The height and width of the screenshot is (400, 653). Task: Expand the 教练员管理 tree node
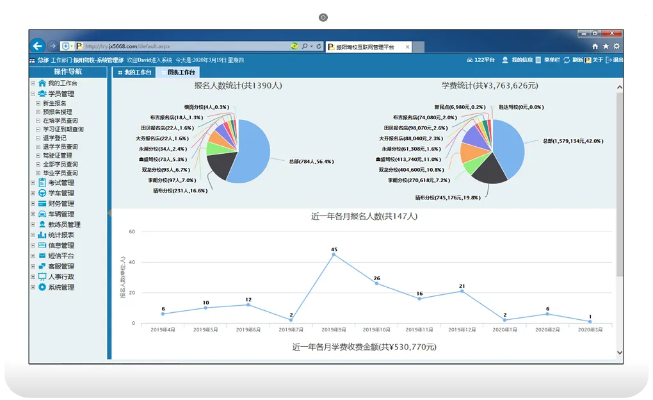coord(33,224)
